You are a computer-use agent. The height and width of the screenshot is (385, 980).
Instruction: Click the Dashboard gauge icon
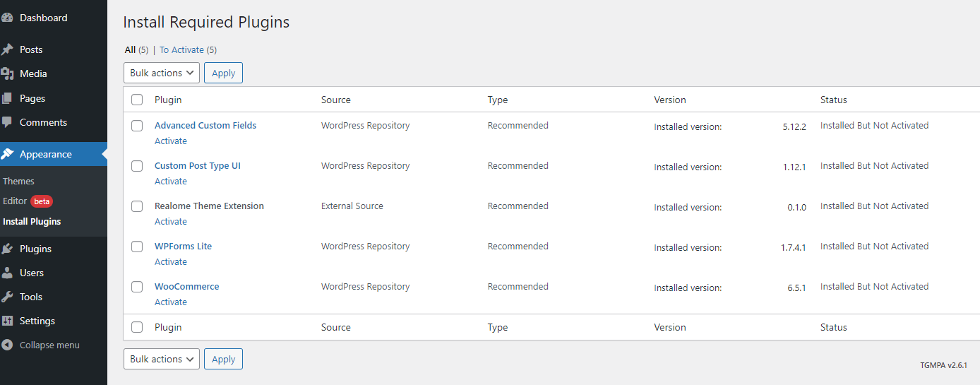(7, 18)
